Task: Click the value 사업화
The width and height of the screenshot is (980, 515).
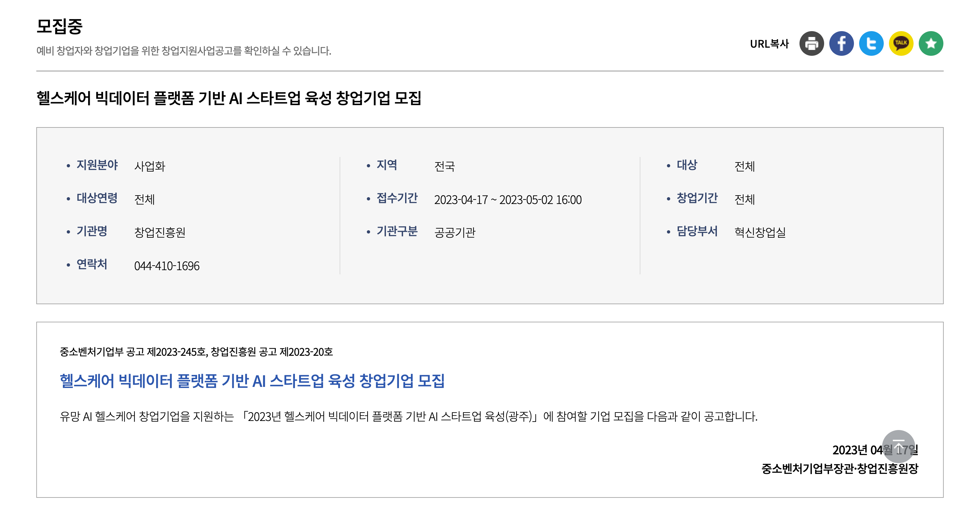Action: (150, 166)
